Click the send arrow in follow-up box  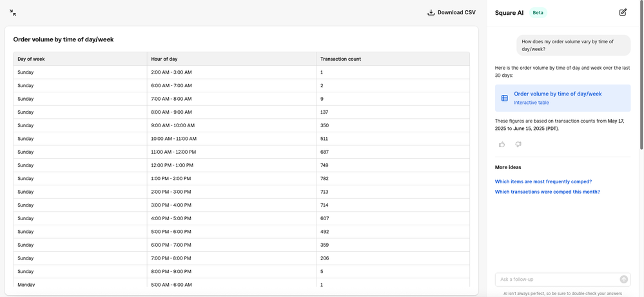pyautogui.click(x=623, y=279)
